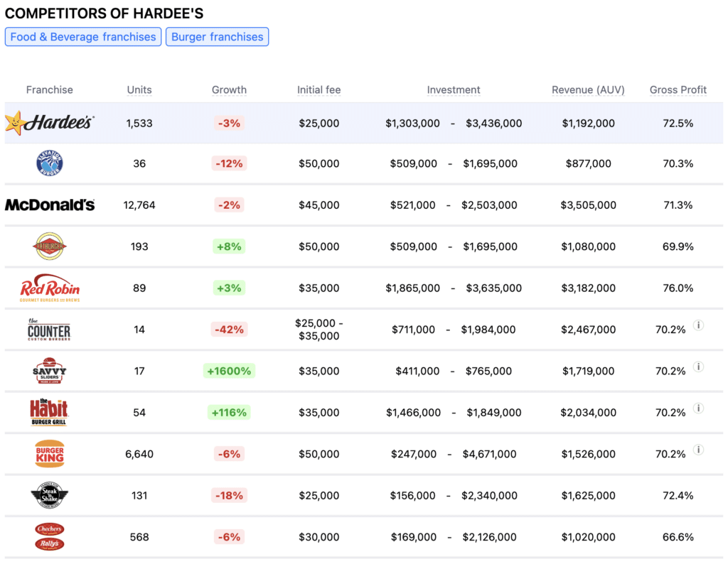Open The Counter Custom Burgers logo
Screen dimensions: 728x569
click(49, 330)
